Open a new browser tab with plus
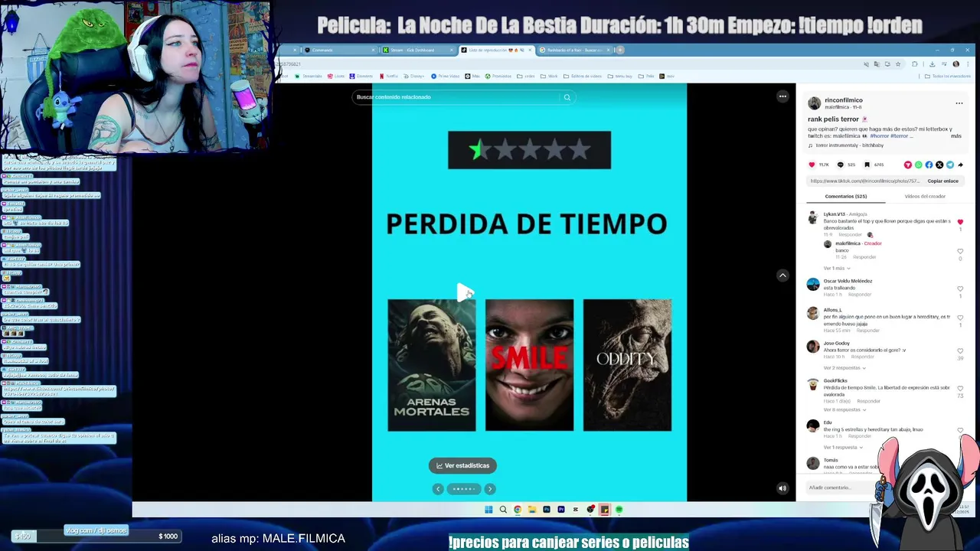 (620, 50)
